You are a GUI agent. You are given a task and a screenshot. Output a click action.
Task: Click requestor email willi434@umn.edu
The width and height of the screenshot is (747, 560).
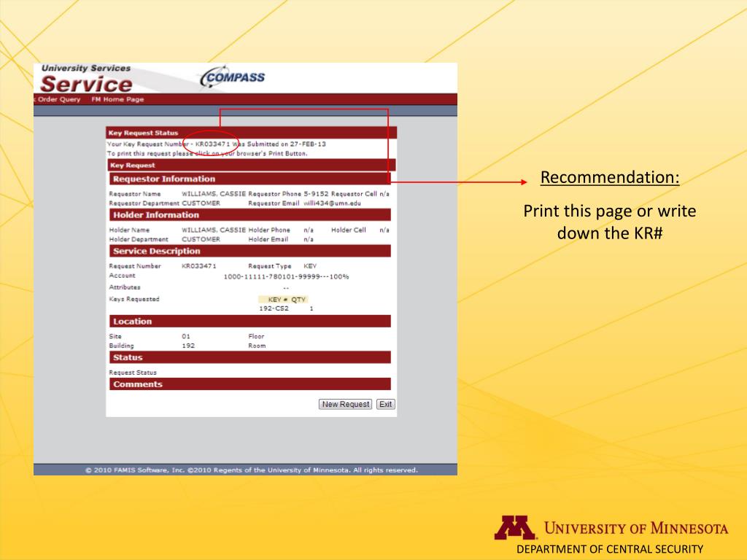click(332, 203)
